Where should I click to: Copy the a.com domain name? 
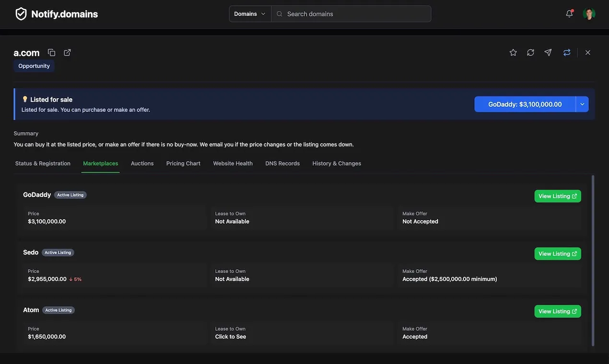[x=51, y=53]
